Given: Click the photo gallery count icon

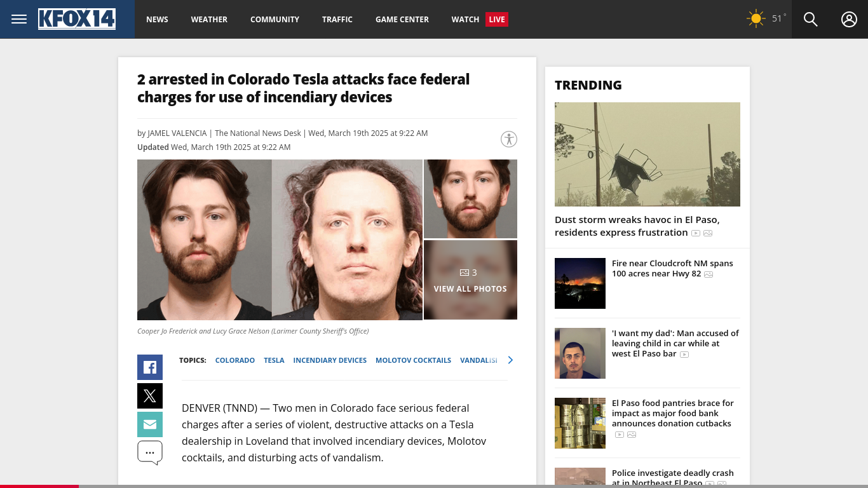Looking at the screenshot, I should coord(465,273).
